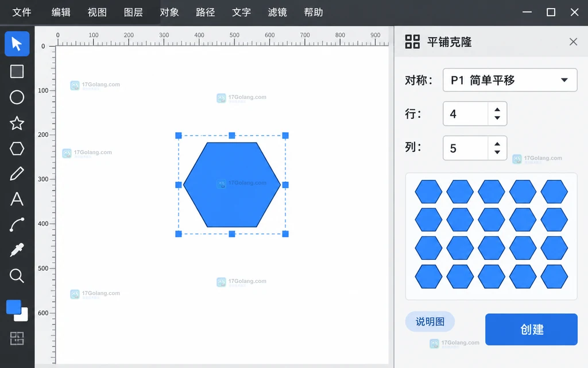This screenshot has width=588, height=368.
Task: Select the pencil drawing tool
Action: click(17, 174)
